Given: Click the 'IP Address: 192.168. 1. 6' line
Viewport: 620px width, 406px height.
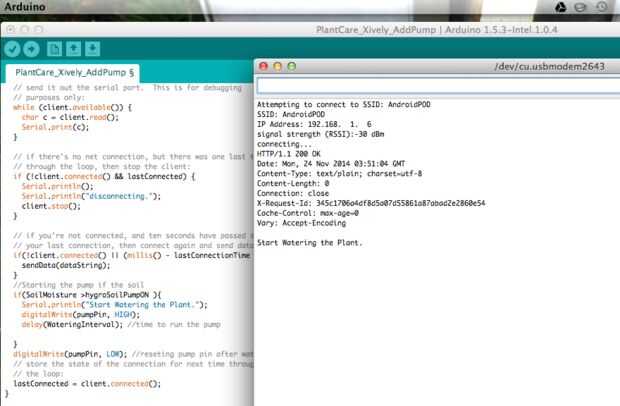Looking at the screenshot, I should point(314,124).
